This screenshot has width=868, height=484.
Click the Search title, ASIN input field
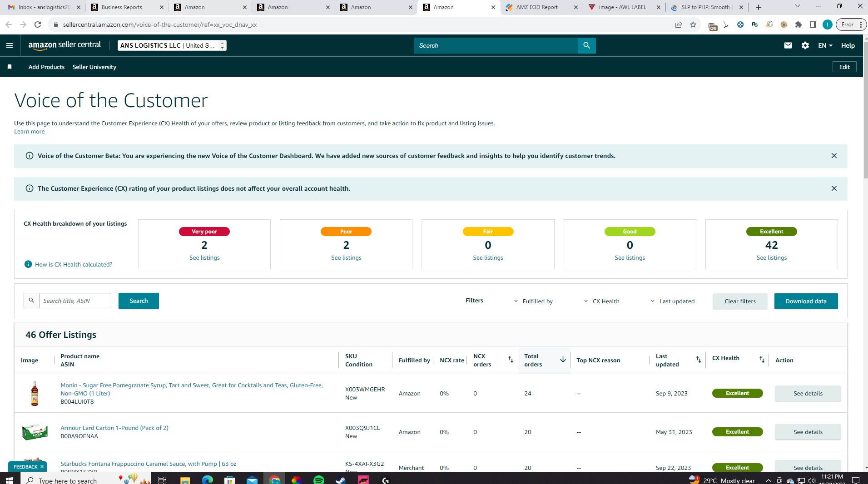pyautogui.click(x=75, y=301)
